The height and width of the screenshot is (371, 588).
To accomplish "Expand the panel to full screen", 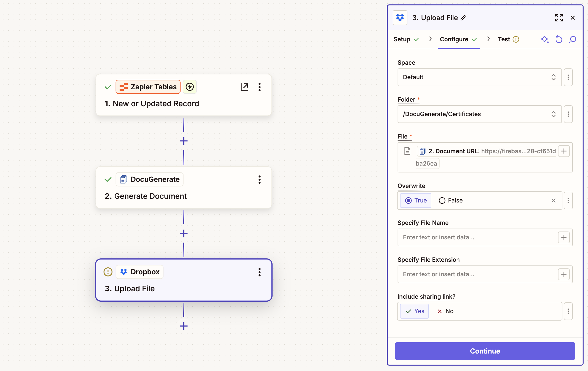I will pyautogui.click(x=559, y=18).
